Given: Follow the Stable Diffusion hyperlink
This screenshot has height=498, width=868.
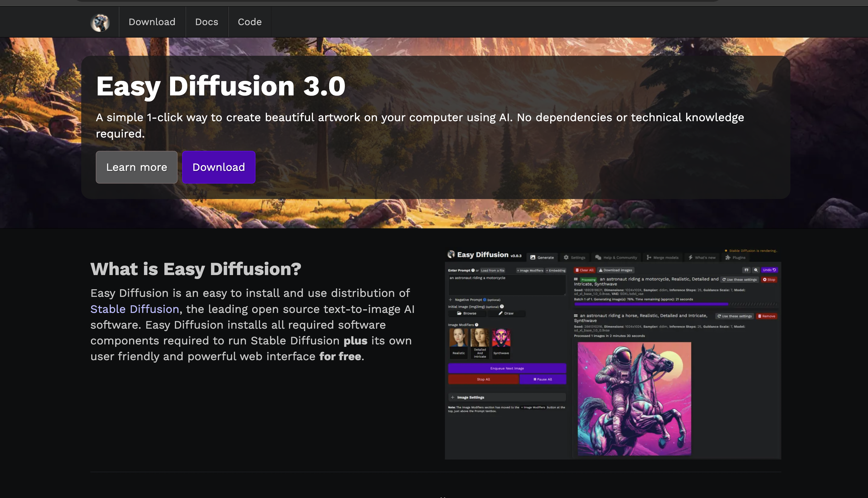Looking at the screenshot, I should (135, 309).
